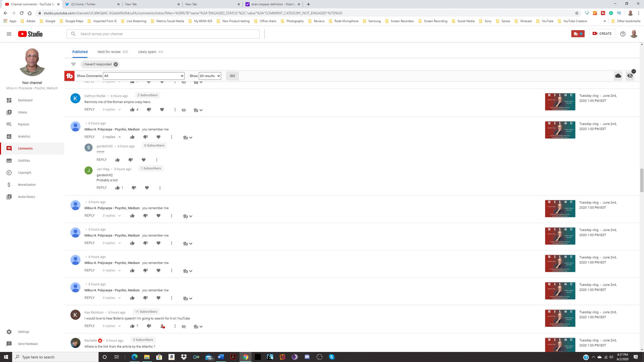Image resolution: width=644 pixels, height=362 pixels.
Task: Open the "20 results" dropdown
Action: (210, 76)
